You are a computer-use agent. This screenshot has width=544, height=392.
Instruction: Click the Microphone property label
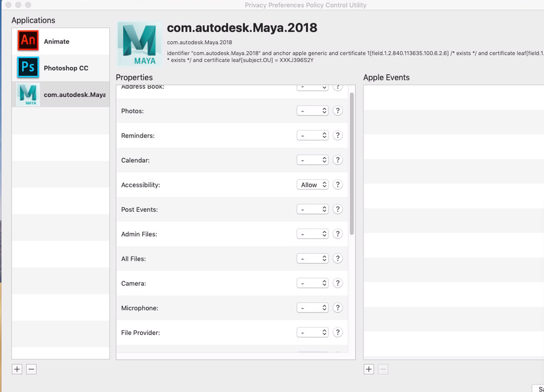click(x=139, y=308)
